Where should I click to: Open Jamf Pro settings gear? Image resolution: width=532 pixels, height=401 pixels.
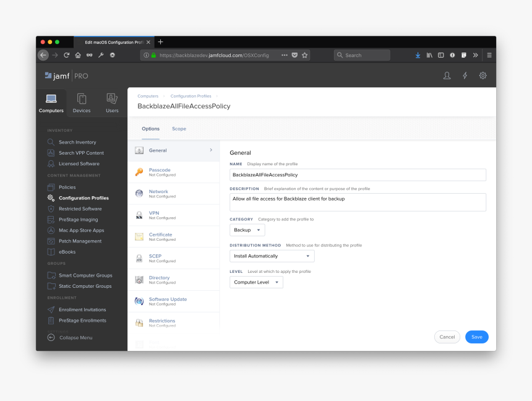pos(483,75)
